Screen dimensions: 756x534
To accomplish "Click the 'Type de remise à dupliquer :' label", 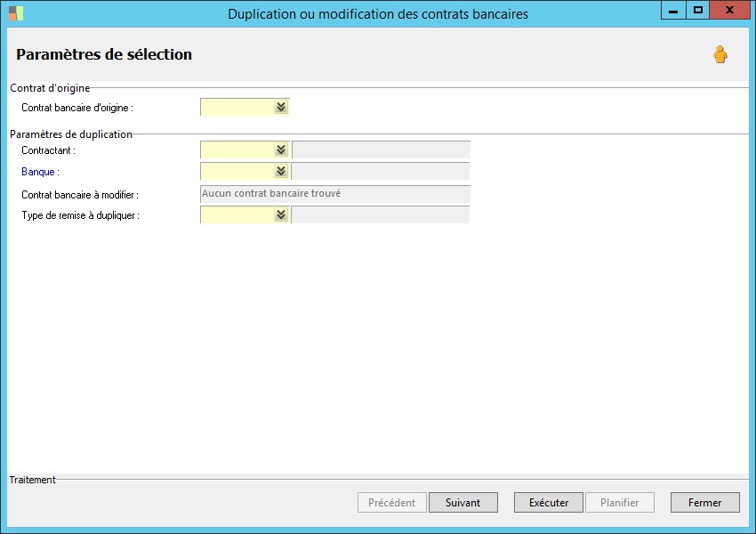I will coord(81,215).
